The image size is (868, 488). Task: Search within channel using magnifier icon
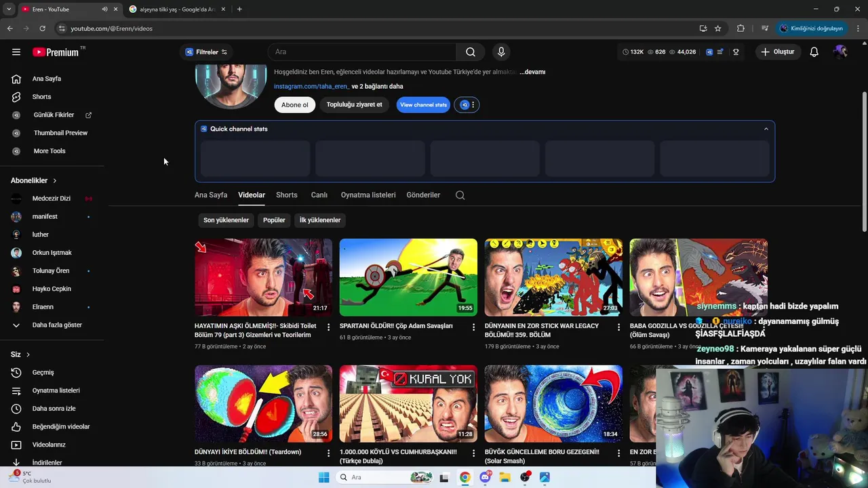point(460,195)
